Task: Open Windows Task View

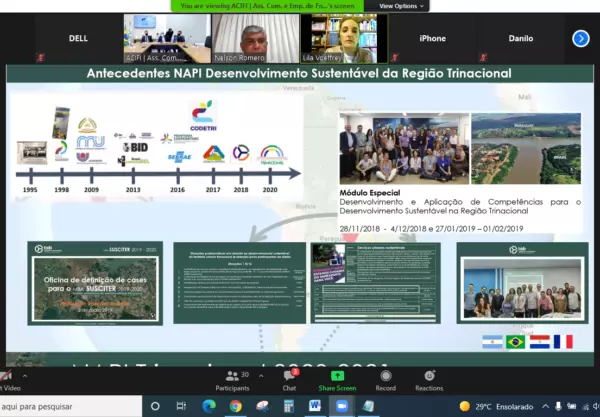Action: pyautogui.click(x=183, y=406)
